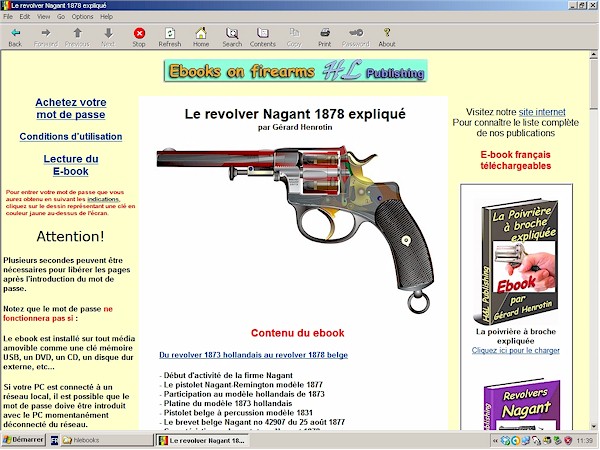The height and width of the screenshot is (450, 600).
Task: Click the Previous up-arrow icon
Action: (x=77, y=37)
